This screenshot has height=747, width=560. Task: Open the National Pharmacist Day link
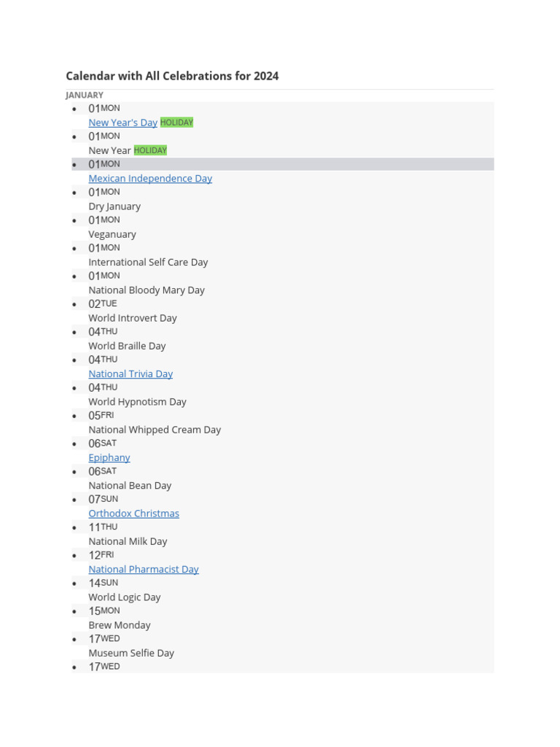[x=144, y=569]
